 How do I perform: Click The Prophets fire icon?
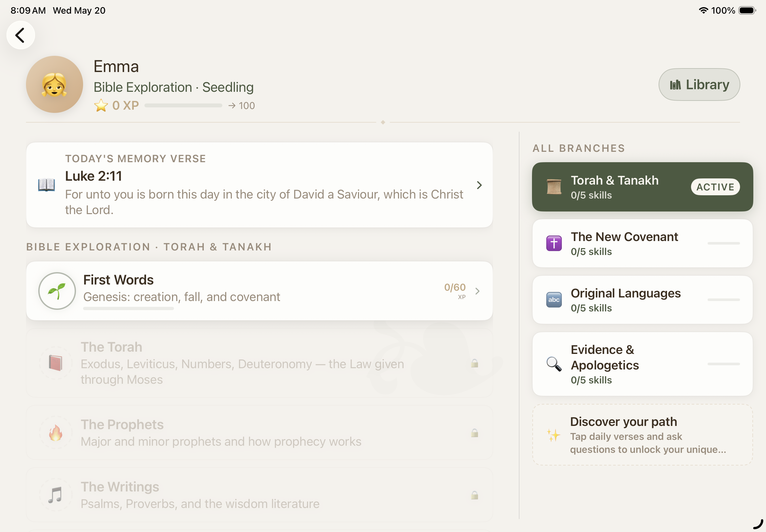[56, 433]
